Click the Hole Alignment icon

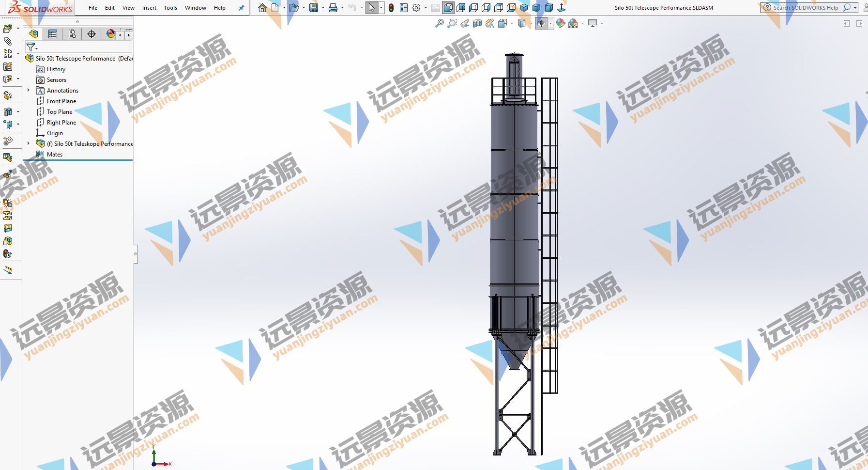(x=8, y=228)
